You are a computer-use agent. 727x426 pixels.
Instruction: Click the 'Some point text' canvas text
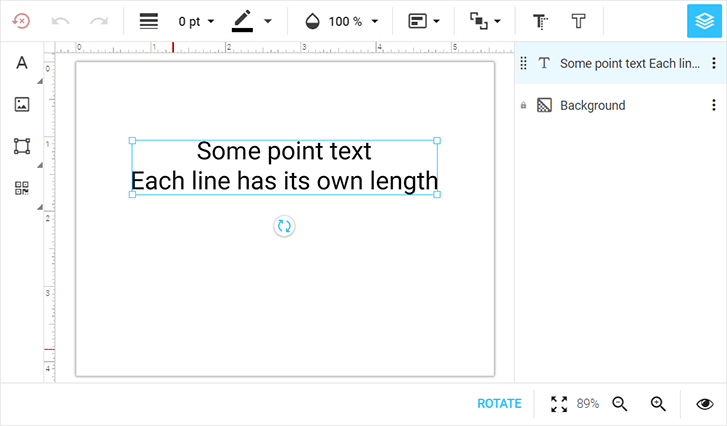coord(284,151)
